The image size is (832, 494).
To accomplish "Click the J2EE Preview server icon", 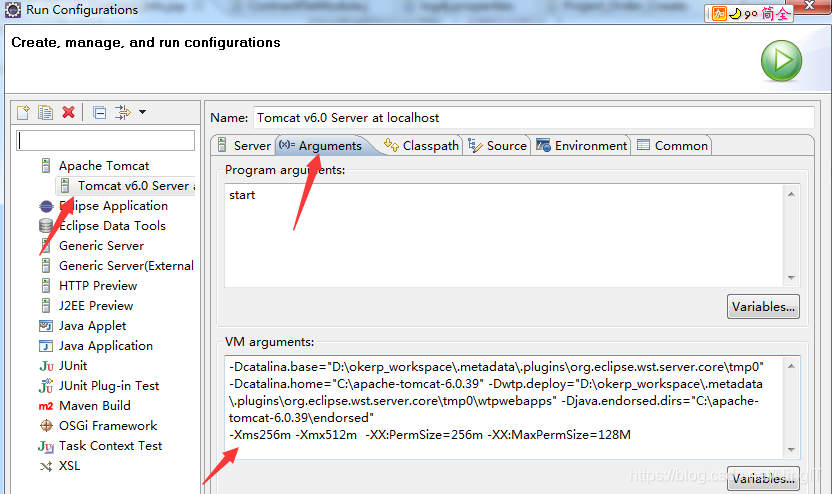I will 46,306.
